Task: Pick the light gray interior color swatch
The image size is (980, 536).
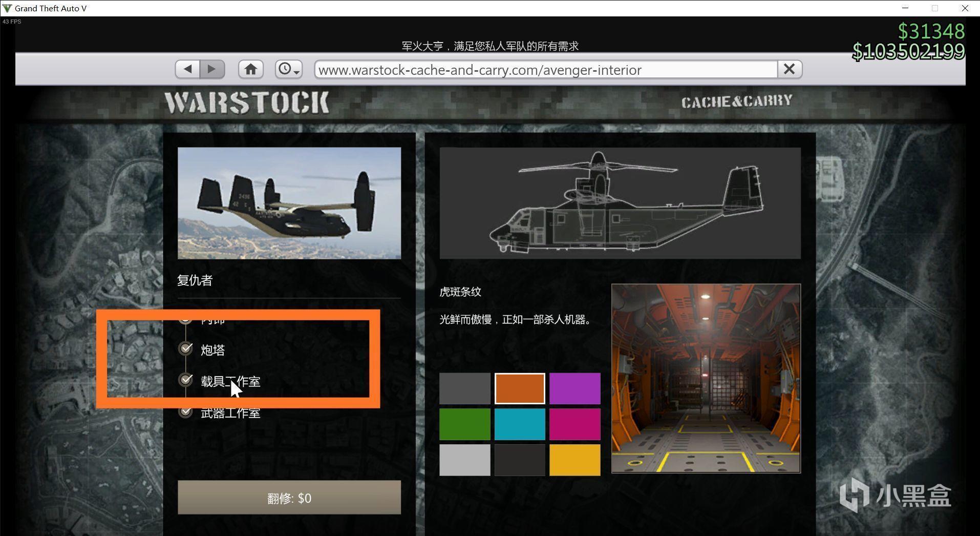Action: [465, 460]
